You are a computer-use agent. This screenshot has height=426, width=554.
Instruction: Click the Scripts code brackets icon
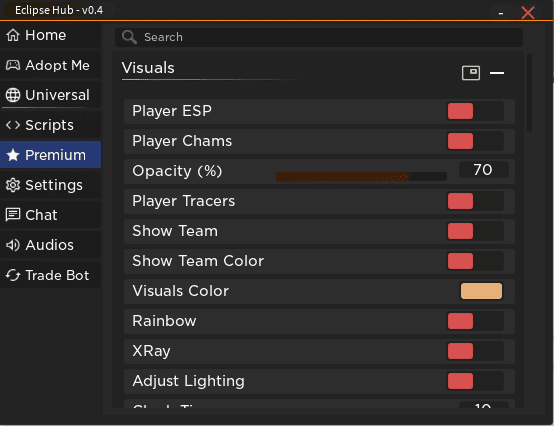pyautogui.click(x=13, y=125)
